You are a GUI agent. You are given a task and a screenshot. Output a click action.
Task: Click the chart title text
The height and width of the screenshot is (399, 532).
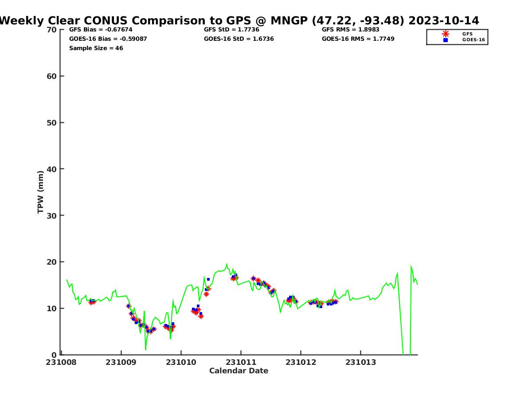(239, 20)
